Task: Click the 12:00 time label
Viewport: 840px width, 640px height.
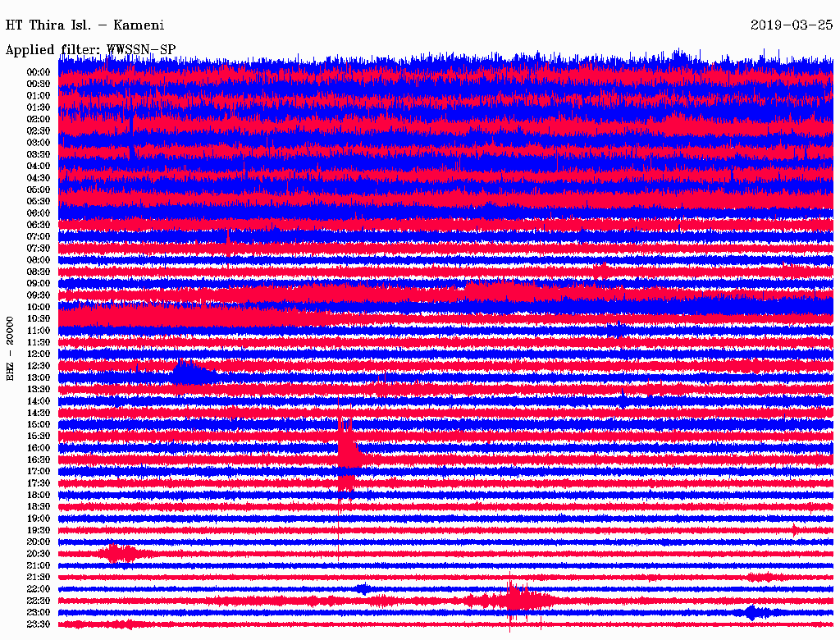Action: coord(39,354)
